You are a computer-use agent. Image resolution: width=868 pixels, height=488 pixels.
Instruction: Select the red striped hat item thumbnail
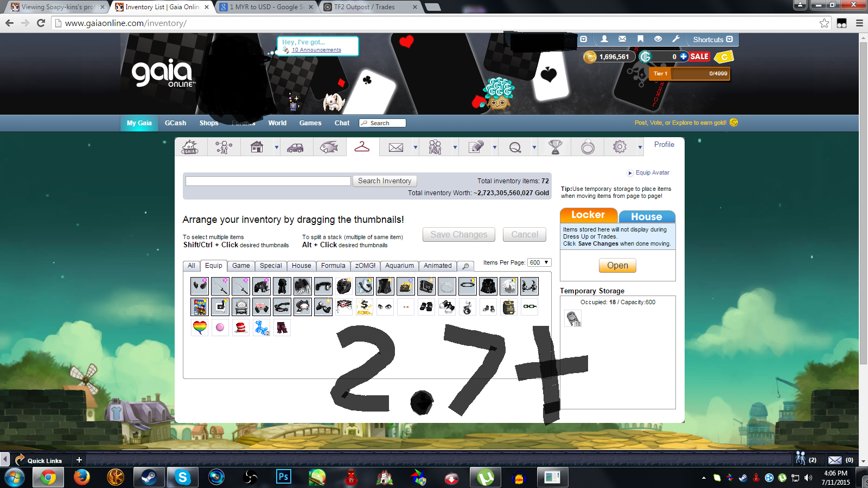(241, 328)
